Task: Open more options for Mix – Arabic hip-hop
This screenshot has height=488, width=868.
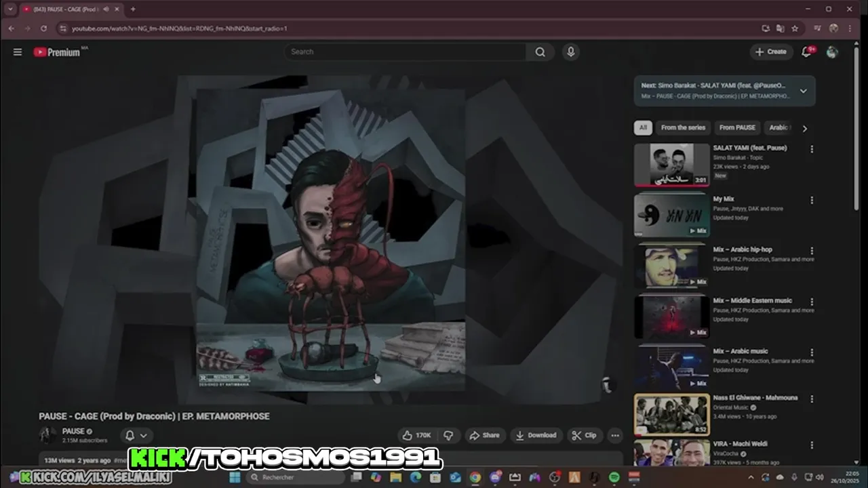Action: 812,251
